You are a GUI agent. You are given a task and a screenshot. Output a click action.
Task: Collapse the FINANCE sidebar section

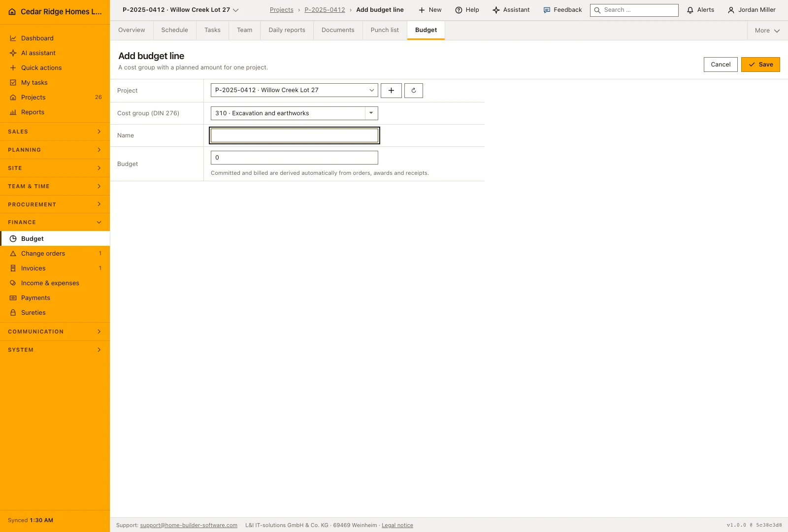click(55, 222)
